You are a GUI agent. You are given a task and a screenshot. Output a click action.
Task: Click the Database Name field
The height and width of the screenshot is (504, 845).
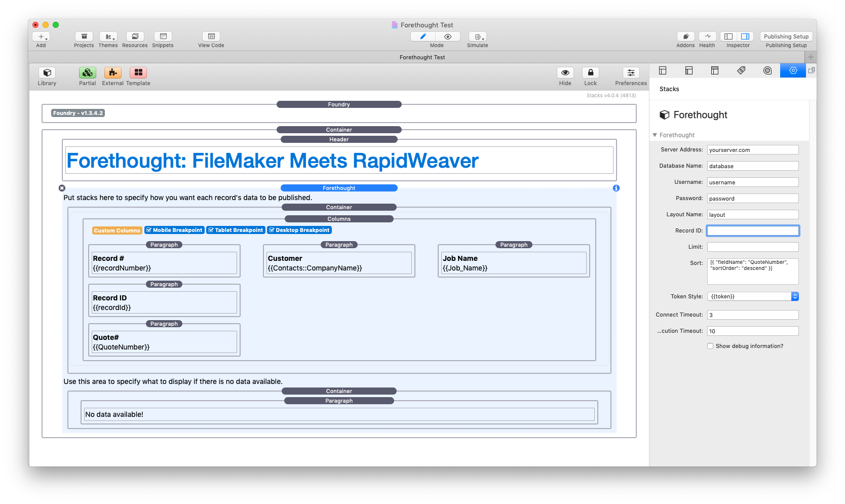753,166
